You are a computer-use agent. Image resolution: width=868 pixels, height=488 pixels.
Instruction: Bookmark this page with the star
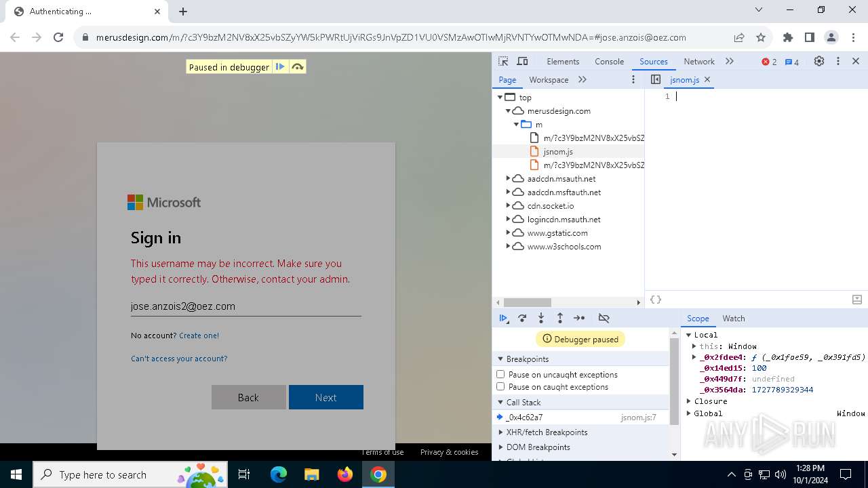pyautogui.click(x=761, y=37)
